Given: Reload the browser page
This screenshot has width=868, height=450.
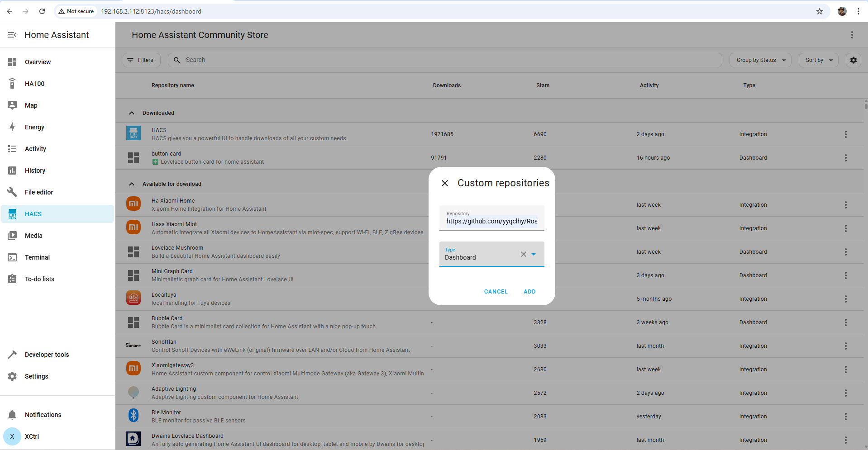Looking at the screenshot, I should 42,11.
